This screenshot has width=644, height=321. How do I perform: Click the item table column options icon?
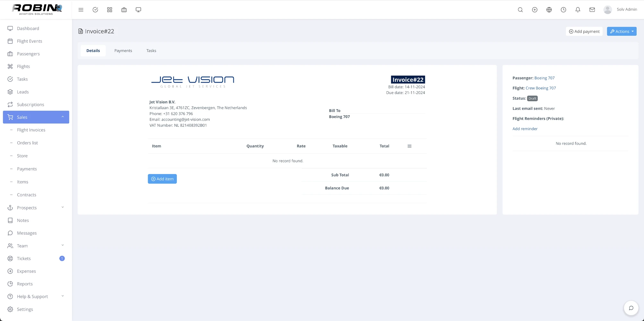(x=409, y=146)
